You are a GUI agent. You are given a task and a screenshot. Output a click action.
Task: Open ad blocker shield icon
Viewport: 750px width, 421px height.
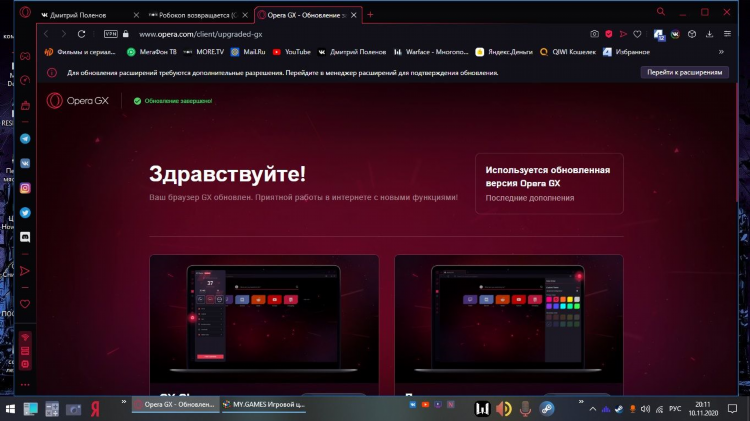point(608,34)
